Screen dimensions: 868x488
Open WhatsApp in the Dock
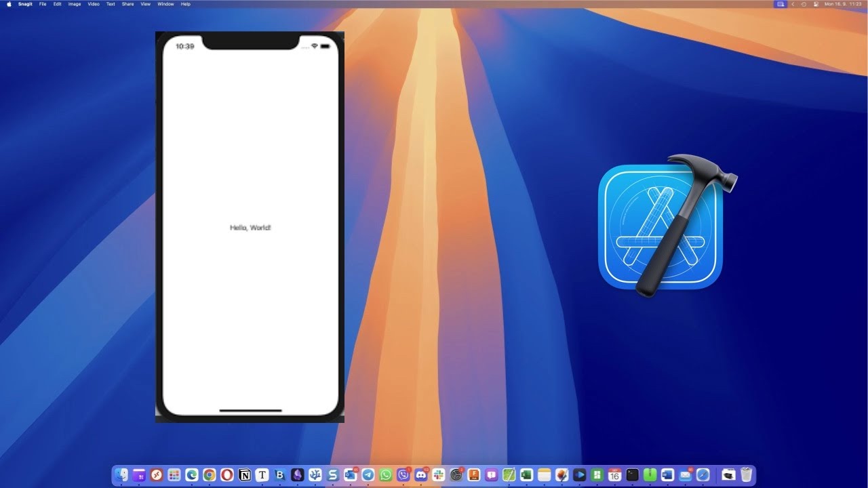coord(386,475)
